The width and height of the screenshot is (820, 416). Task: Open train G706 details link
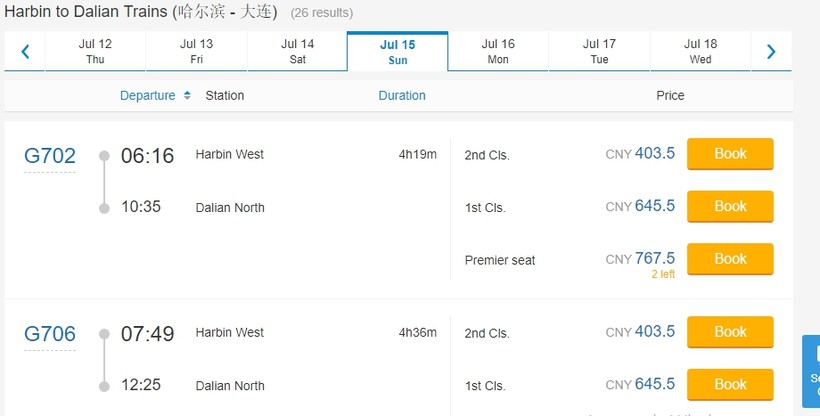[x=50, y=334]
